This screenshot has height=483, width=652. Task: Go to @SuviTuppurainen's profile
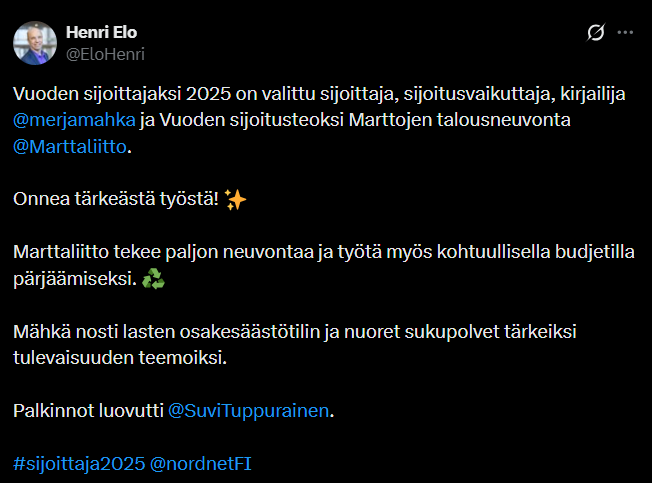pyautogui.click(x=249, y=411)
